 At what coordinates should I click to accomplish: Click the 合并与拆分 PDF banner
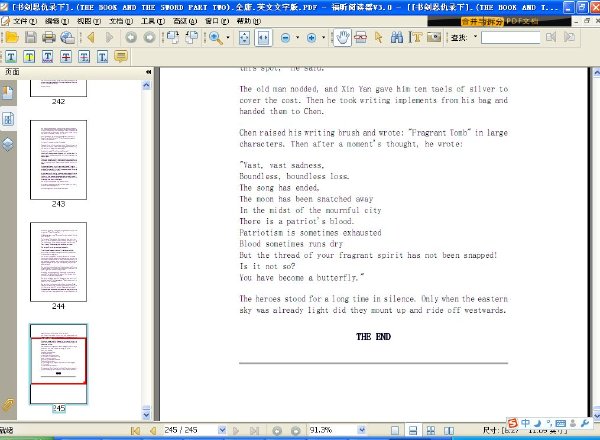tap(499, 21)
